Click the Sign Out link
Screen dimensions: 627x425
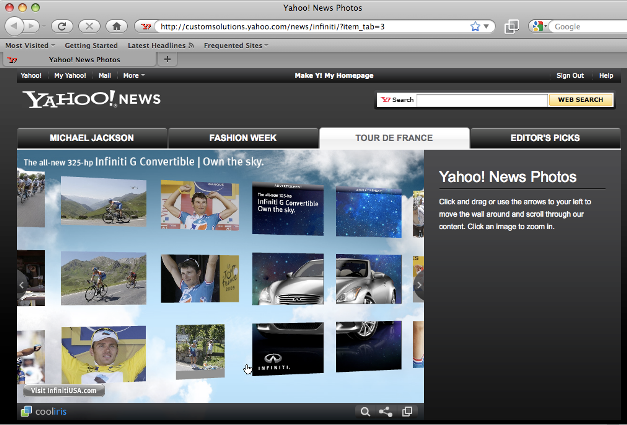point(570,75)
